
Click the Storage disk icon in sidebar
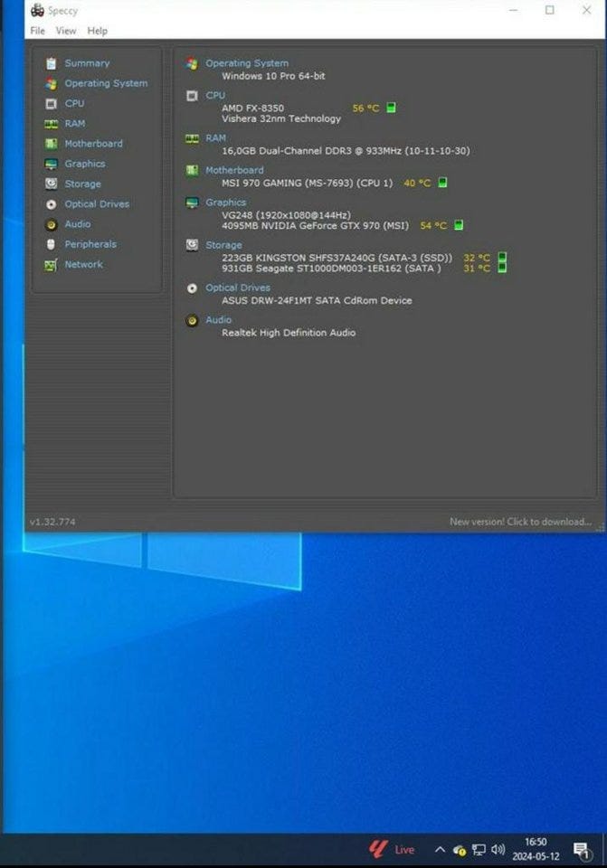pyautogui.click(x=51, y=184)
